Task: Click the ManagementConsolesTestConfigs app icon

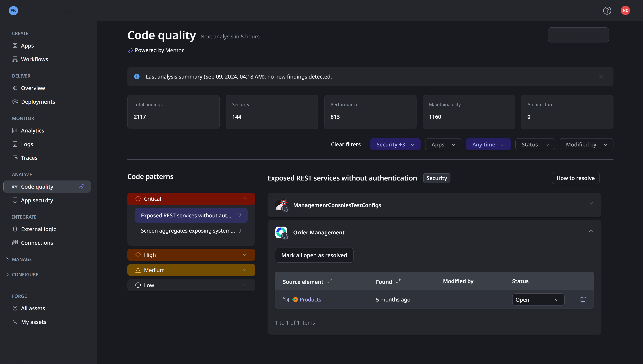Action: pyautogui.click(x=281, y=205)
